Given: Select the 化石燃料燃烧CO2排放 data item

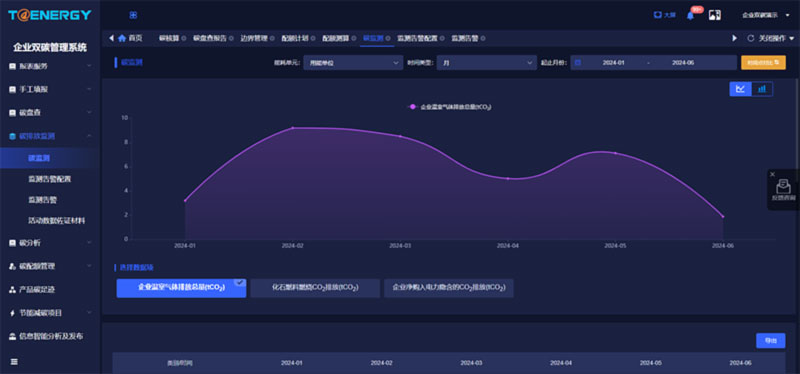Looking at the screenshot, I should click(315, 288).
